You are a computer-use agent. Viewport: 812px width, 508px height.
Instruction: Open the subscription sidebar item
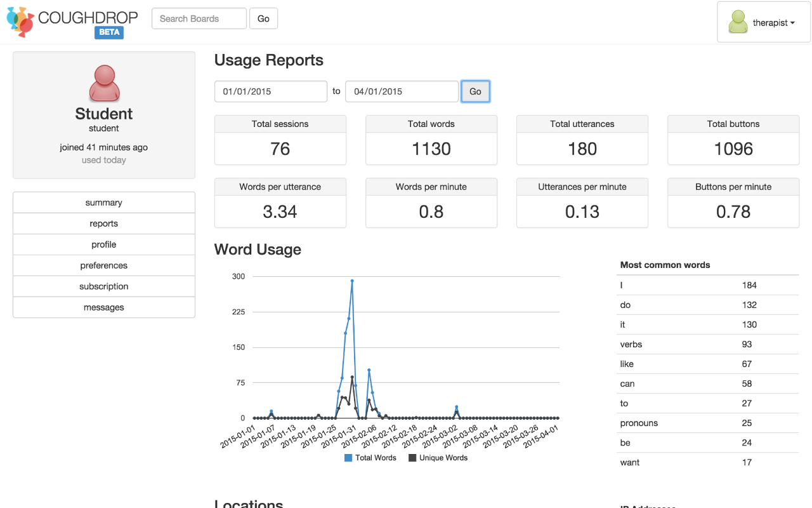coord(104,286)
